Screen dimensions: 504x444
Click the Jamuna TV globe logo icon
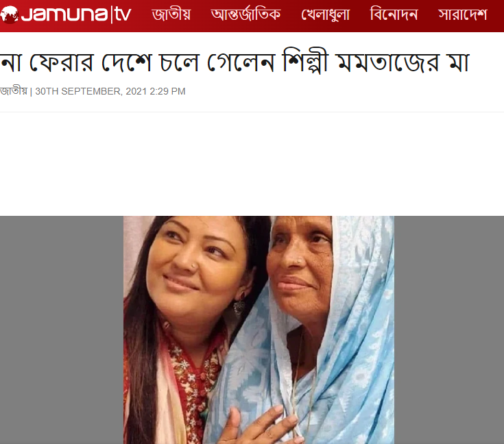point(9,15)
